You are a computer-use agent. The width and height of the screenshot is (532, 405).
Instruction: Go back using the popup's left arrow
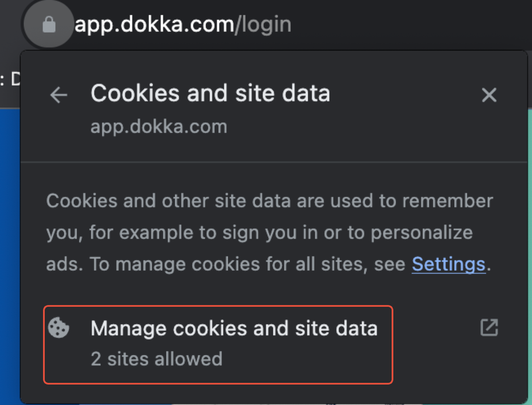pyautogui.click(x=59, y=95)
